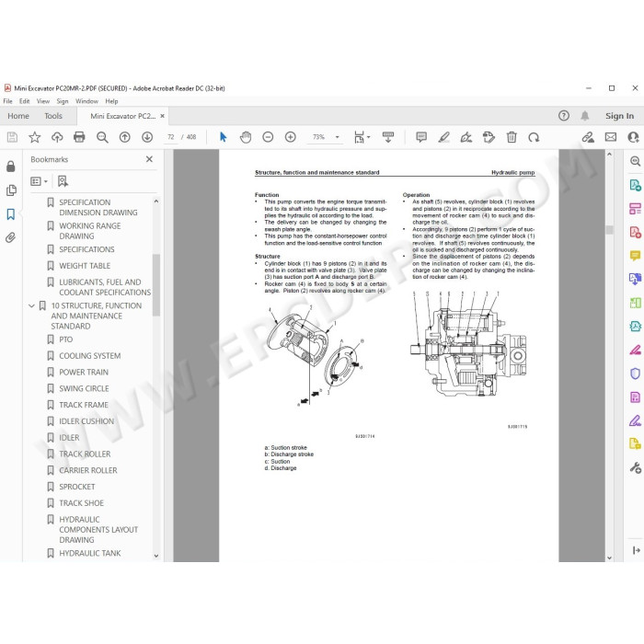Click the document vertical scrollbar thumb
This screenshot has width=644, height=644.
(609, 230)
